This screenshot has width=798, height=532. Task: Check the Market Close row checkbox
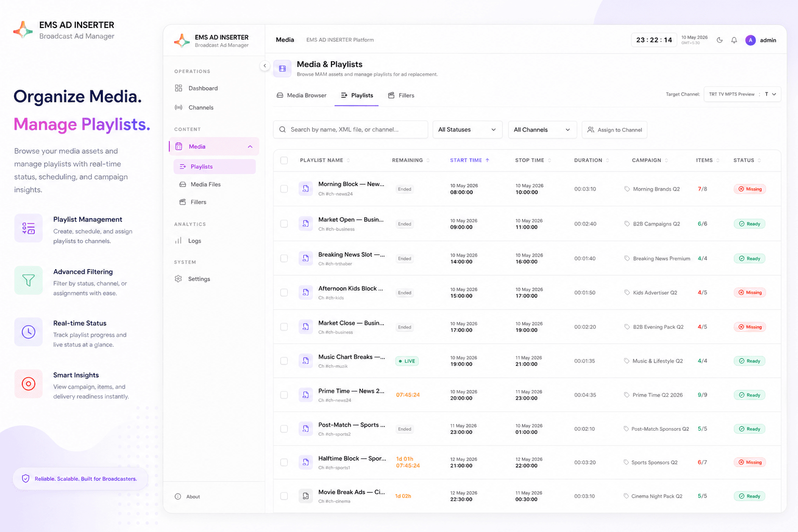coord(284,327)
